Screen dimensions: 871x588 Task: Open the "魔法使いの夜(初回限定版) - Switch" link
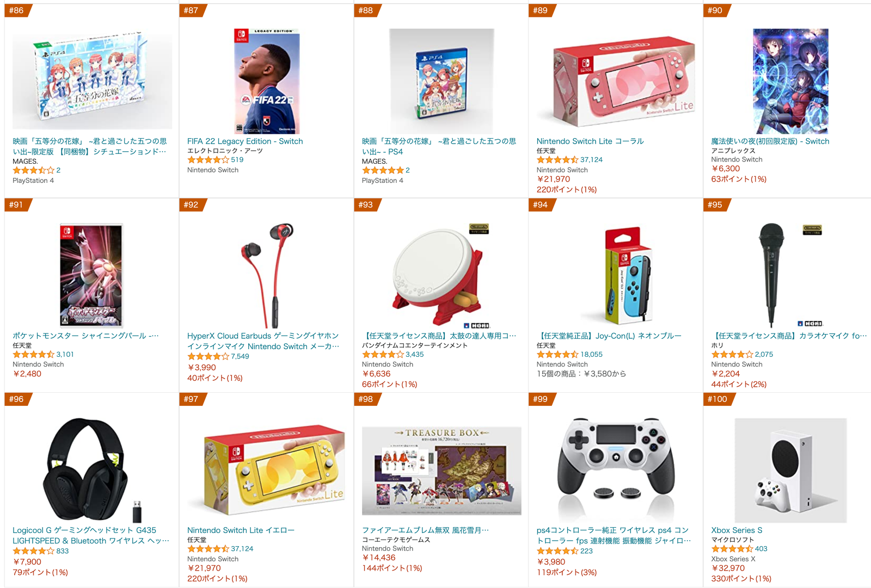[770, 141]
